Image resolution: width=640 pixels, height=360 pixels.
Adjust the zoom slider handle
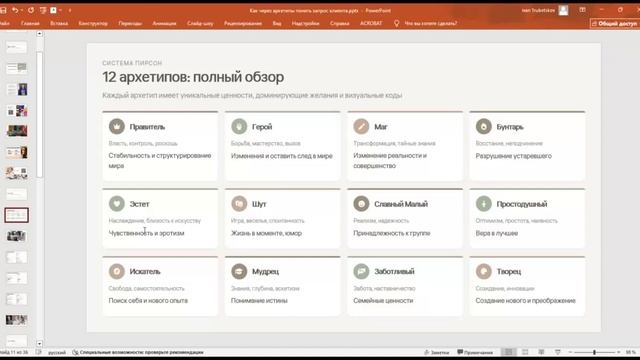point(594,352)
